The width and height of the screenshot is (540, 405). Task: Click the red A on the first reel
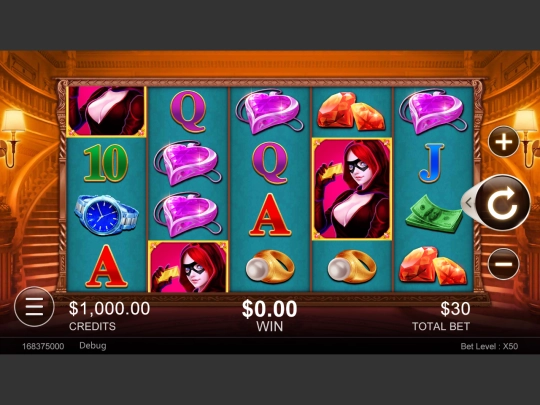(x=106, y=266)
